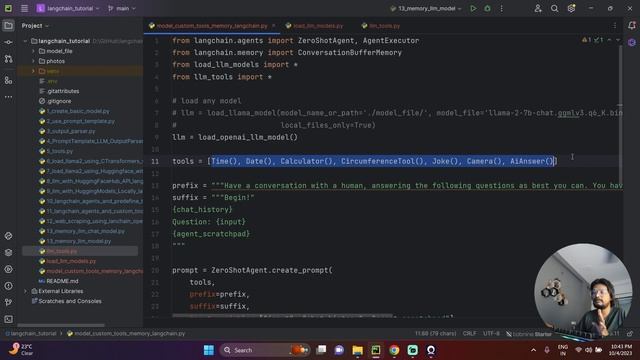
Task: Expand External Libraries node
Action: 25,291
